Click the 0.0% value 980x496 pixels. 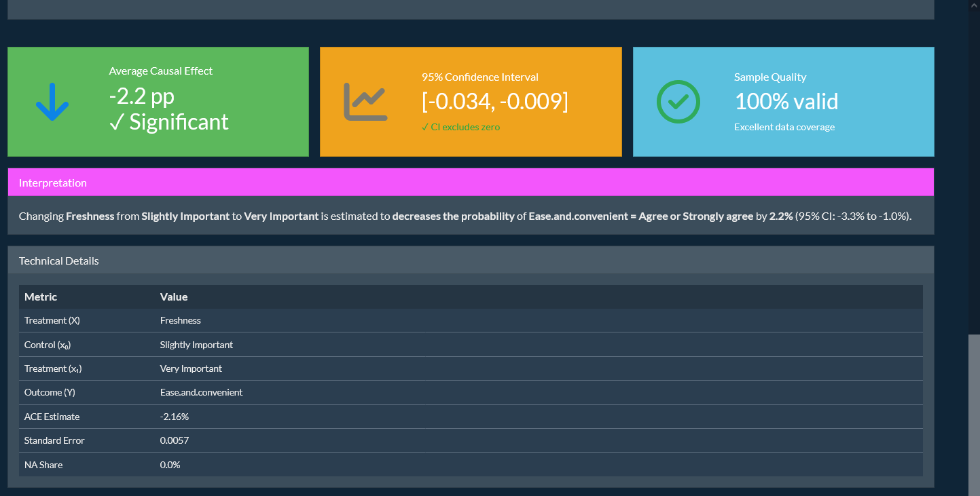[x=170, y=465]
